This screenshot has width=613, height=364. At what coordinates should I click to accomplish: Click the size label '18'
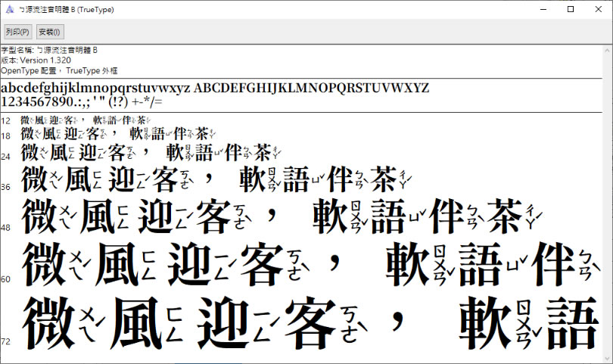click(x=5, y=136)
